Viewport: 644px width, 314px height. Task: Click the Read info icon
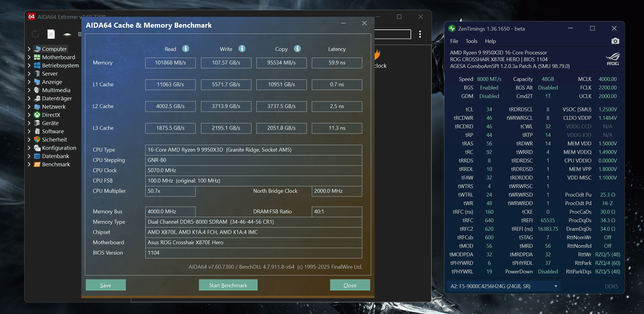(x=186, y=49)
